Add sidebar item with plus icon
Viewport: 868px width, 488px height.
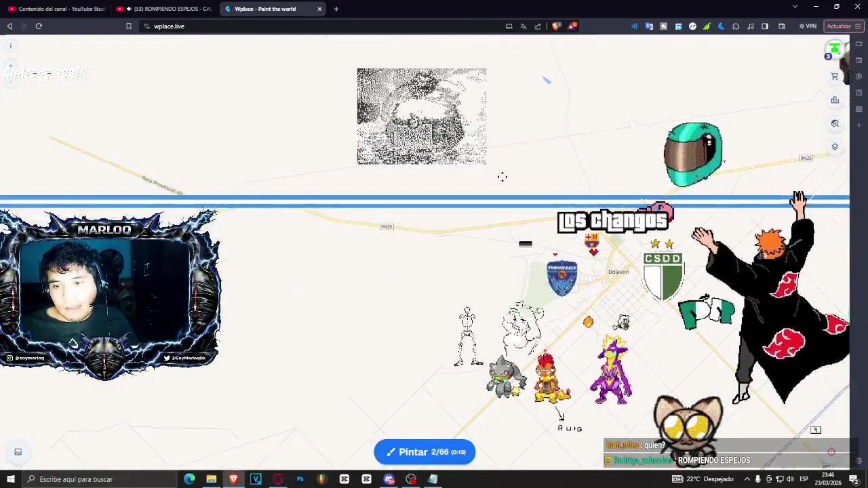(859, 125)
